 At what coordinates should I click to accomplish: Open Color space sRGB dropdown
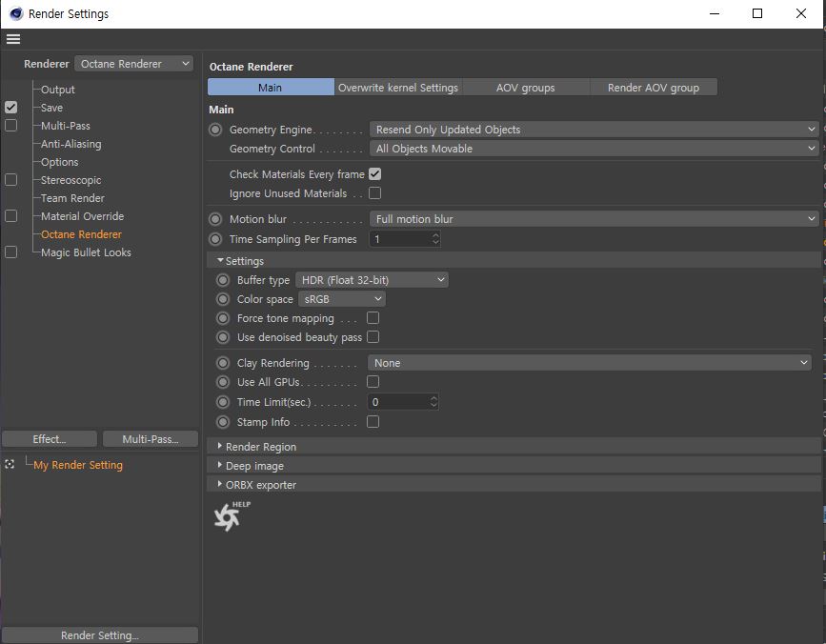pos(342,299)
